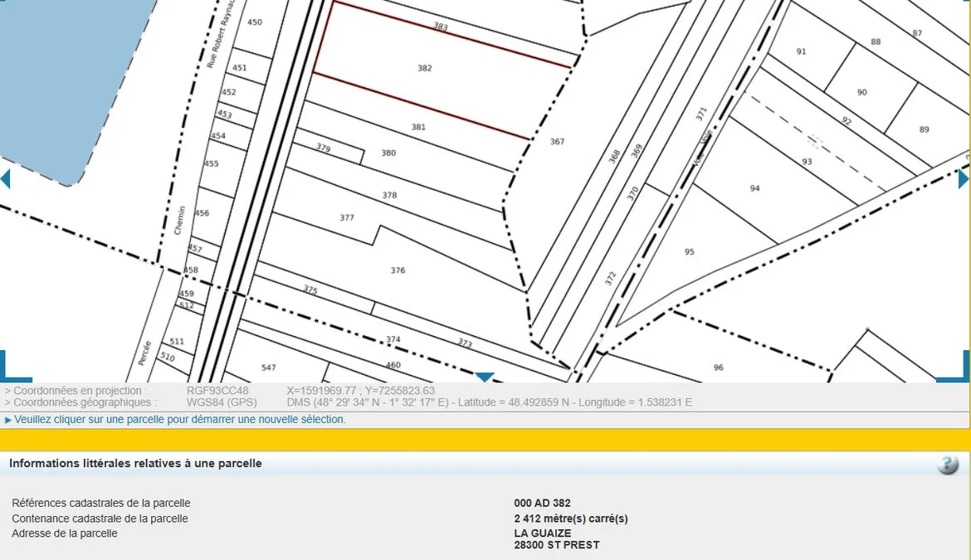Pick parcel 455 on the cadastral plan
This screenshot has width=971, height=560.
coord(212,164)
